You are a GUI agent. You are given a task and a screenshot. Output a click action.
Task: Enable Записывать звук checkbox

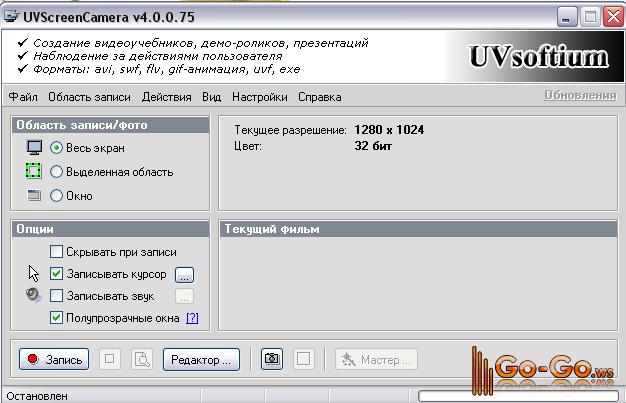(56, 296)
